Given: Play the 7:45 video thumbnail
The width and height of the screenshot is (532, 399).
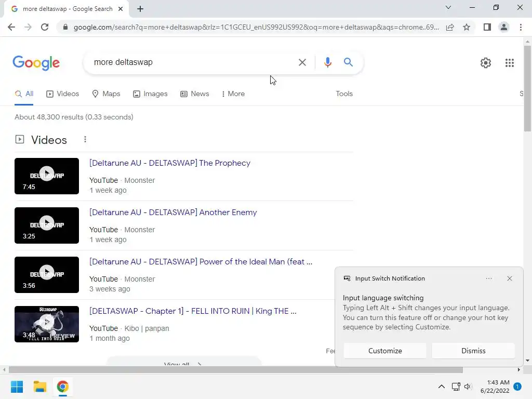Looking at the screenshot, I should point(47,176).
